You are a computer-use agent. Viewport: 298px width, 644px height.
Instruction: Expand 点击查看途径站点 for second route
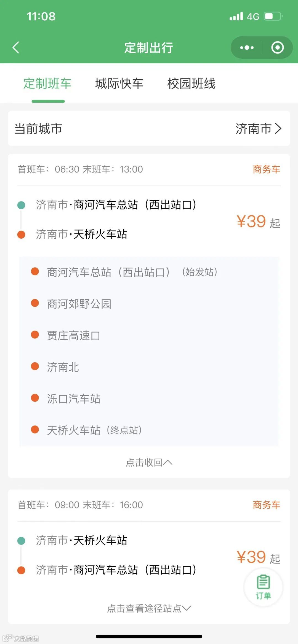click(149, 608)
